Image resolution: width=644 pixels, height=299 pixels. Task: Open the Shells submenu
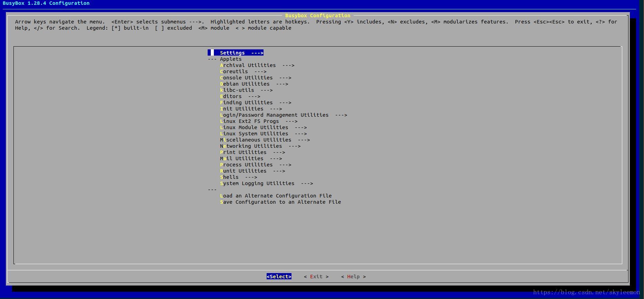click(239, 177)
